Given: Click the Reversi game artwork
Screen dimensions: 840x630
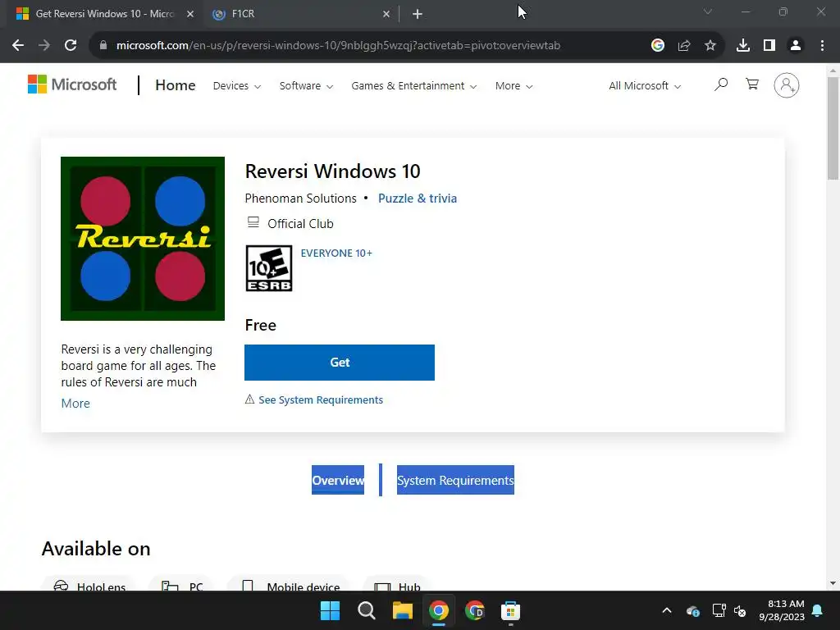Looking at the screenshot, I should pos(143,239).
